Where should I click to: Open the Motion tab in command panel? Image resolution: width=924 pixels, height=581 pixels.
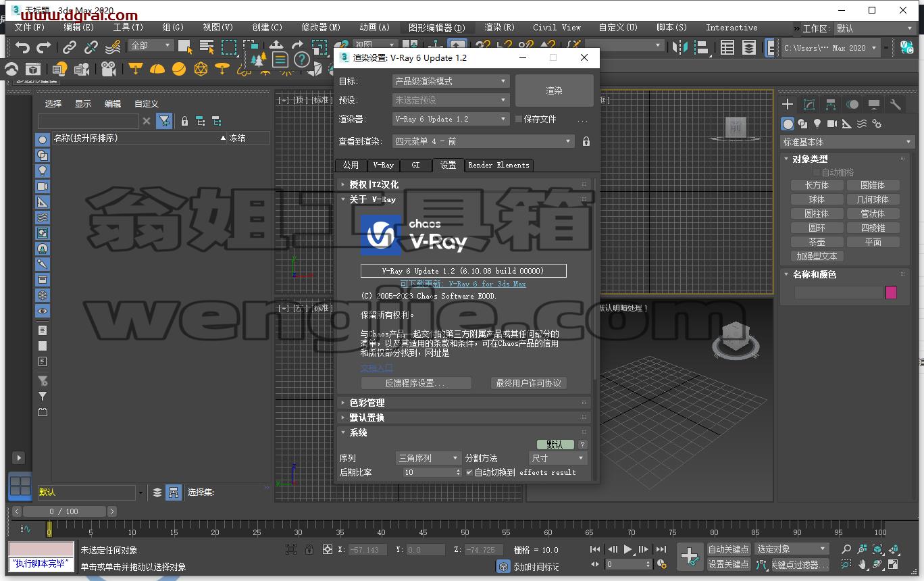coord(852,104)
